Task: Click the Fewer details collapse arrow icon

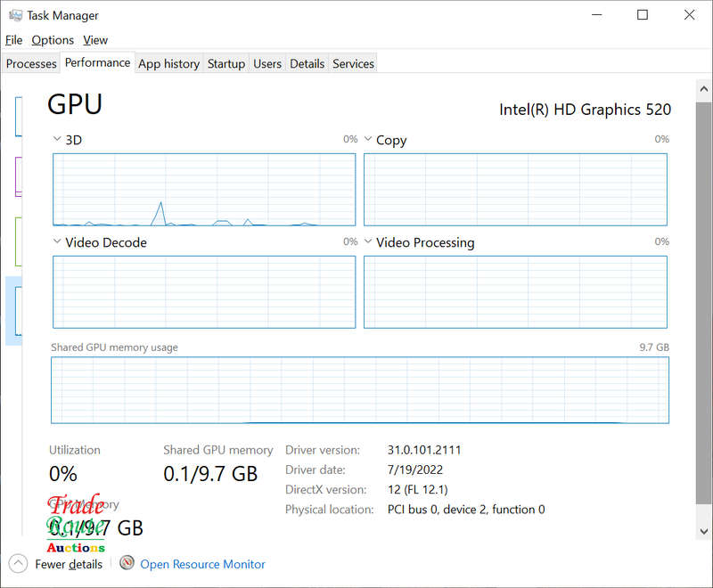Action: [18, 563]
